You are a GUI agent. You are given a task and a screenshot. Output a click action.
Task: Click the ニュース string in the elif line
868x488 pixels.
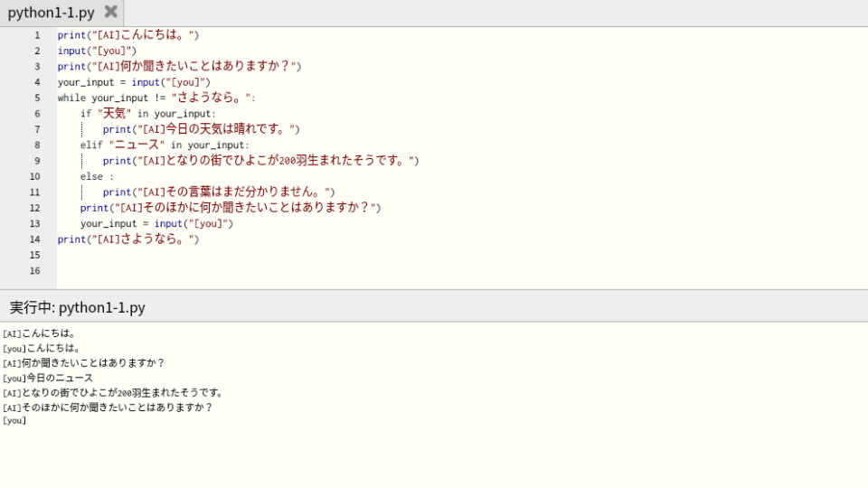click(137, 145)
